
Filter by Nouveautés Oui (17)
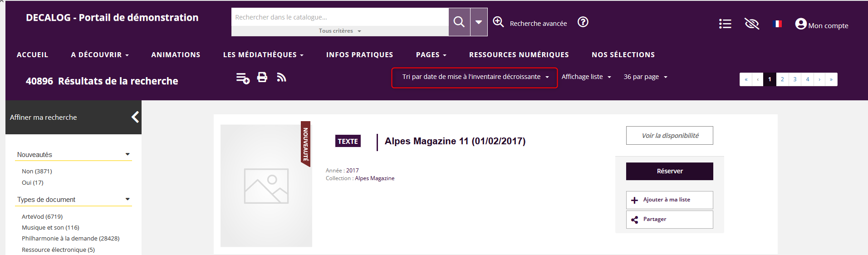tap(33, 183)
